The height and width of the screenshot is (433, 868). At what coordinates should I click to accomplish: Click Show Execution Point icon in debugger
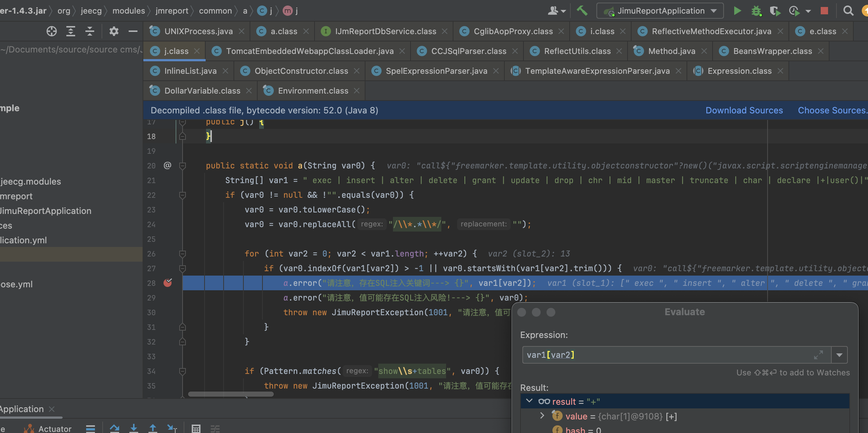91,428
